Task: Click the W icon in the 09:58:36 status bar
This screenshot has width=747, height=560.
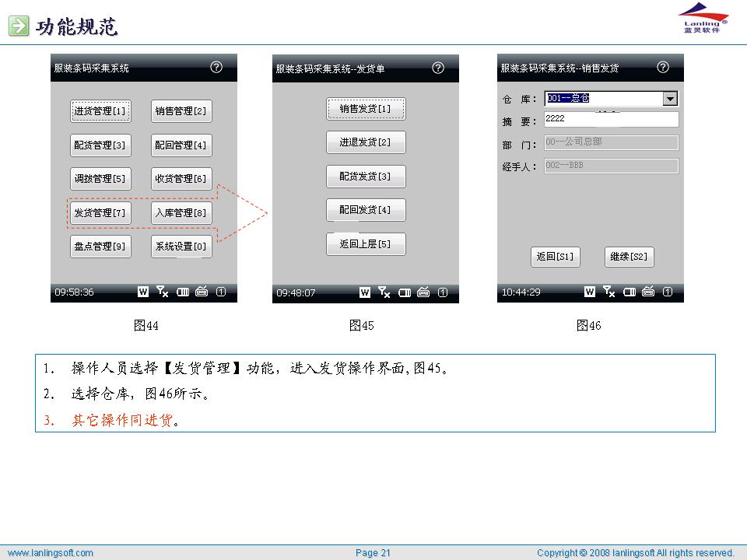Action: coord(143,292)
